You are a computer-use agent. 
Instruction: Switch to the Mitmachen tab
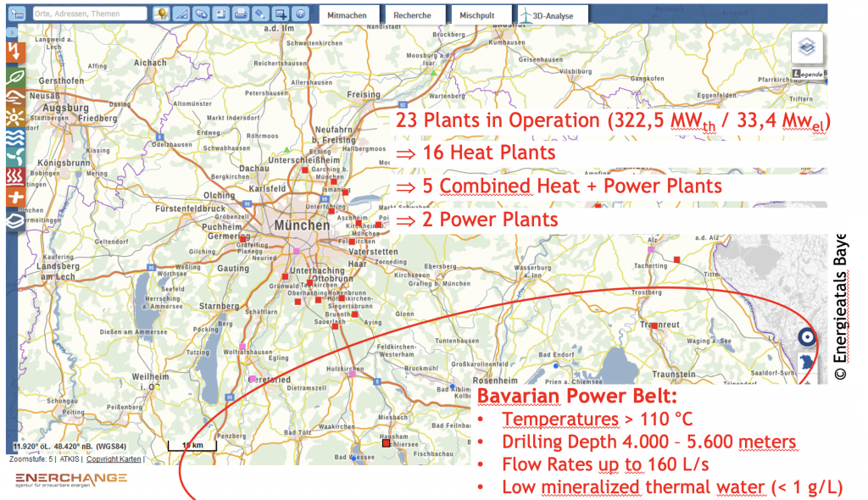348,15
